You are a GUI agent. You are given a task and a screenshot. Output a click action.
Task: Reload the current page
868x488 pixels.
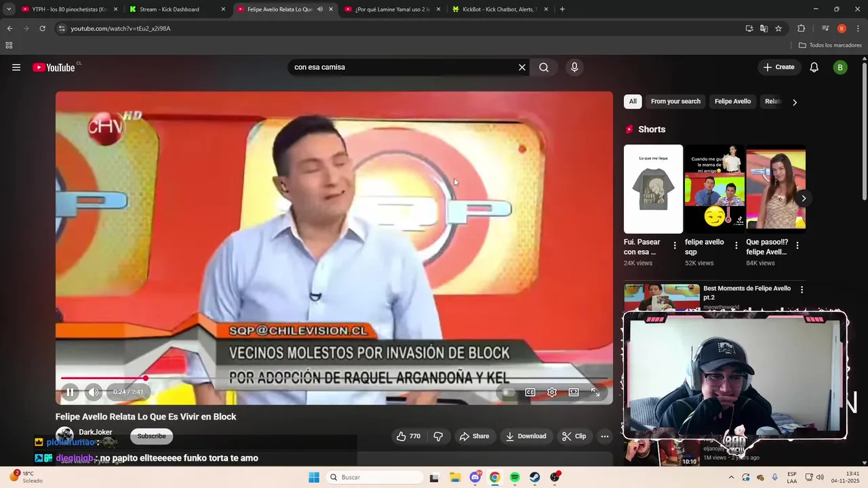click(x=42, y=28)
